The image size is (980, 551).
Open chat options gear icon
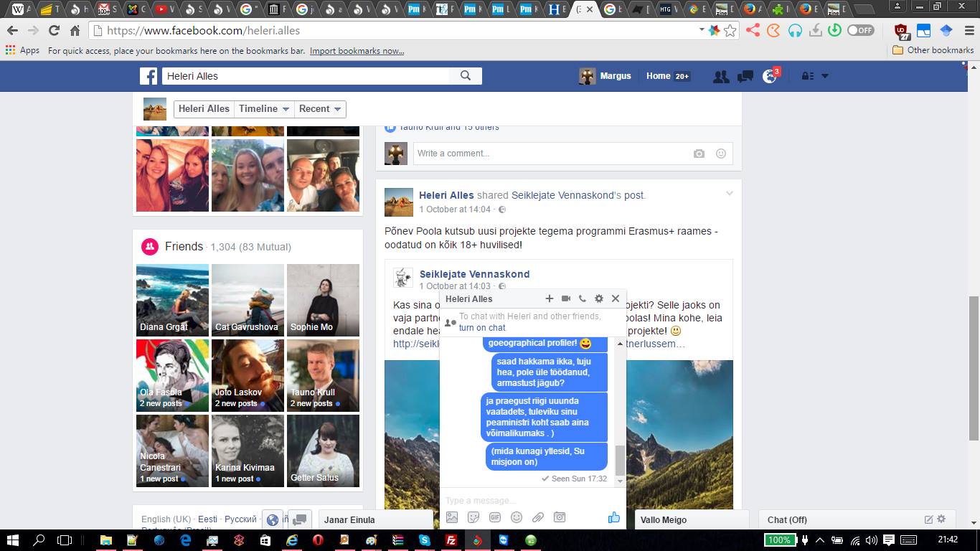coord(599,298)
